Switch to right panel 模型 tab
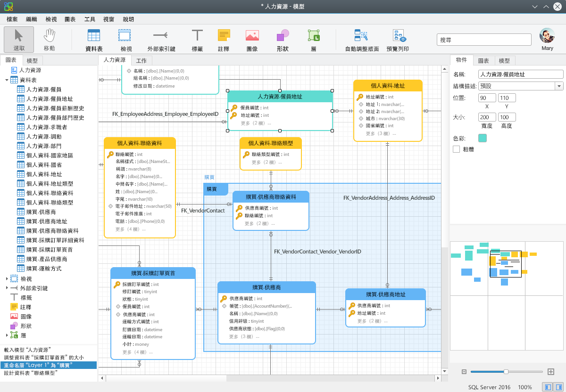The width and height of the screenshot is (566, 392). 504,60
